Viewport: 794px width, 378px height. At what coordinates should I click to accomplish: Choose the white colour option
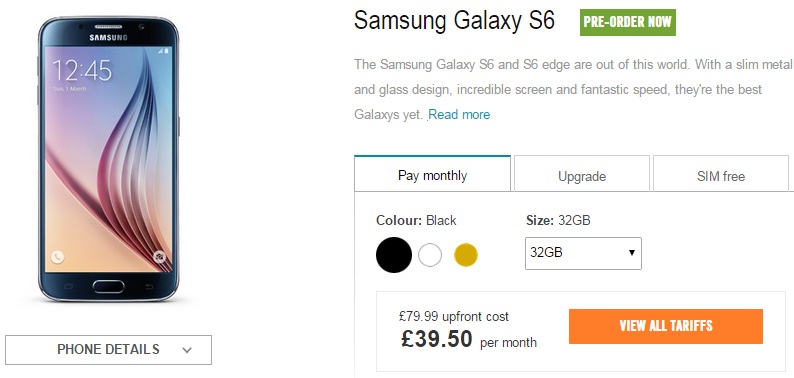tap(429, 255)
